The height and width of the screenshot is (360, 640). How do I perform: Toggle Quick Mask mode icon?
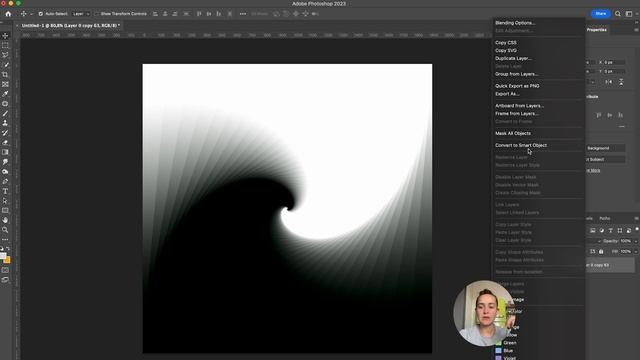tap(5, 270)
